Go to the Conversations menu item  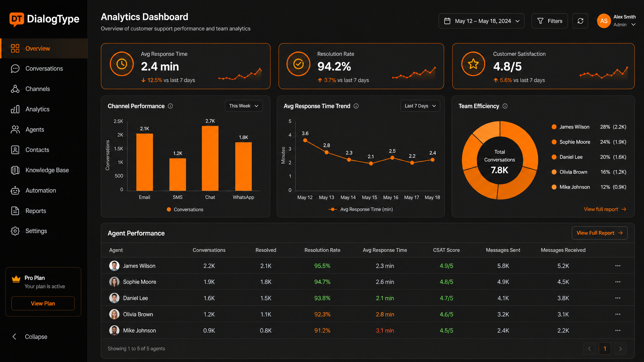(44, 69)
